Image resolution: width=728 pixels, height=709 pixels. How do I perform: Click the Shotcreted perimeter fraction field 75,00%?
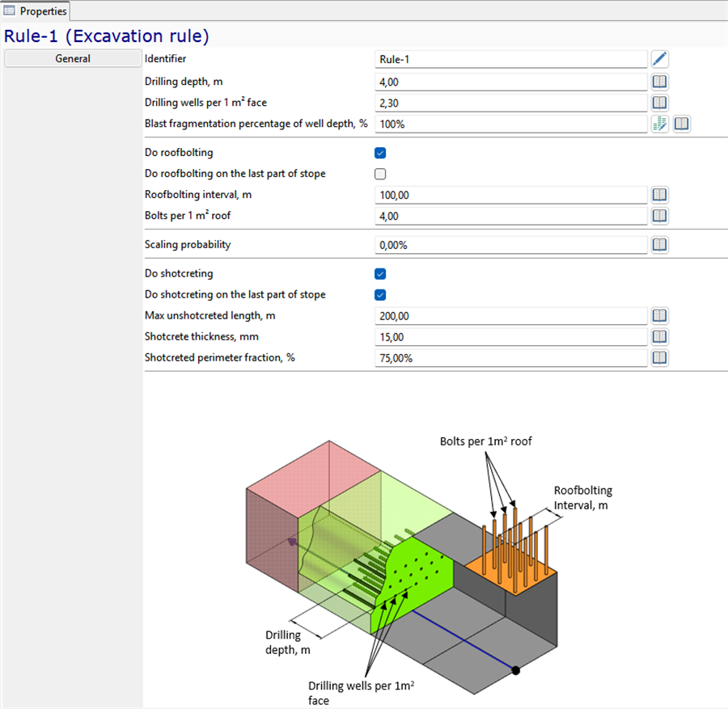tap(510, 358)
